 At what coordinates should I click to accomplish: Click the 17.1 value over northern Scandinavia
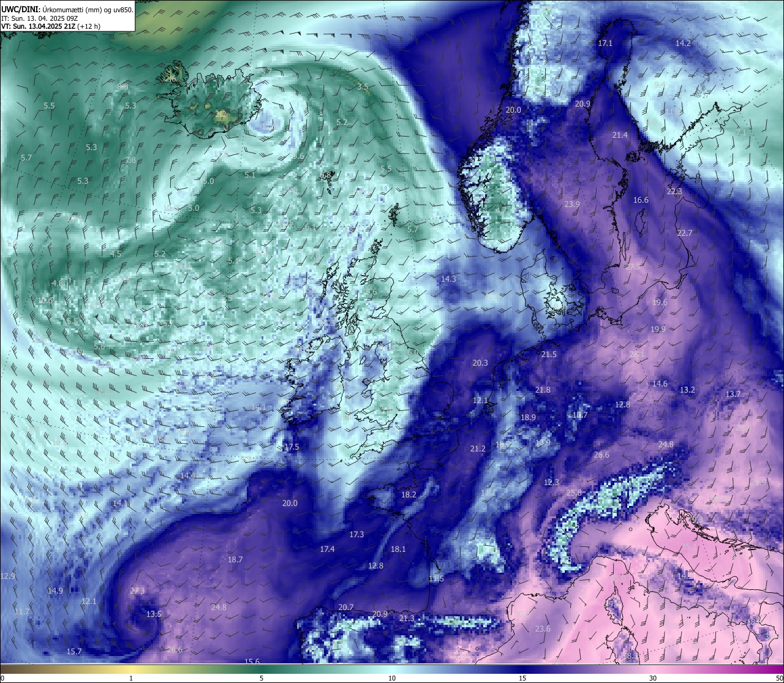pos(605,43)
